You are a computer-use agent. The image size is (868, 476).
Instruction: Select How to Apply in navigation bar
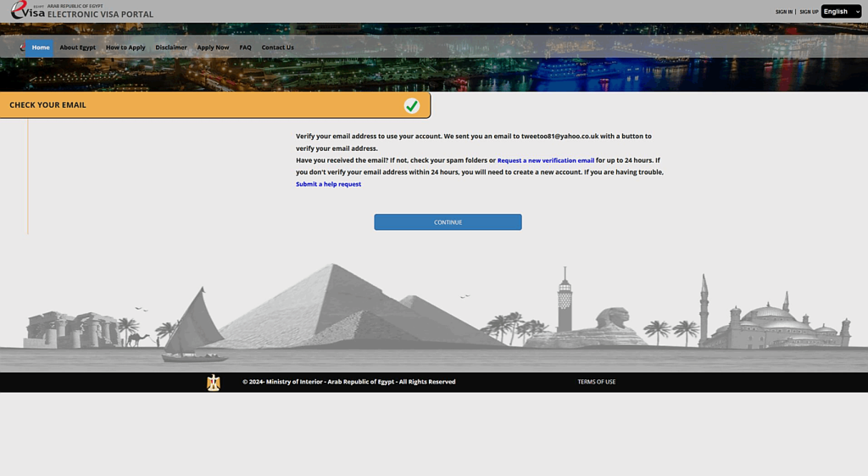pyautogui.click(x=125, y=48)
